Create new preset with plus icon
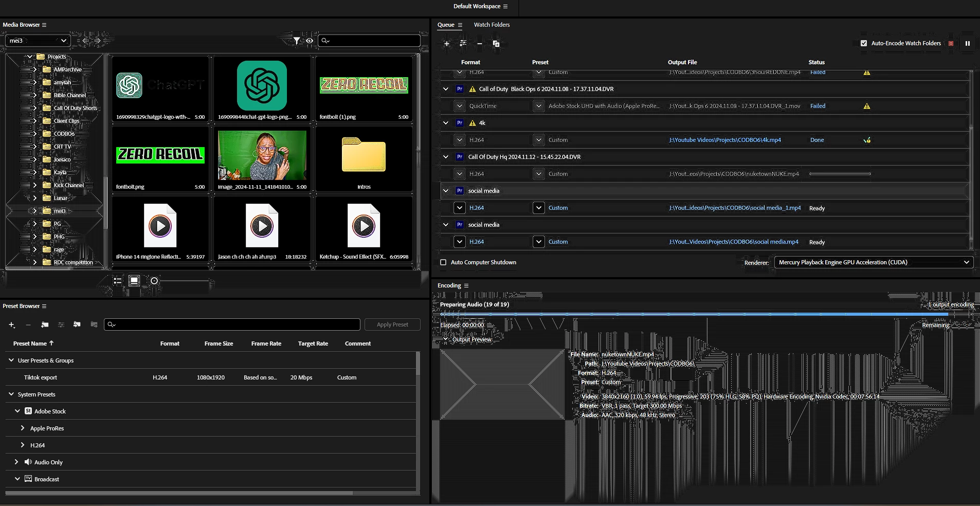The height and width of the screenshot is (506, 980). (12, 324)
